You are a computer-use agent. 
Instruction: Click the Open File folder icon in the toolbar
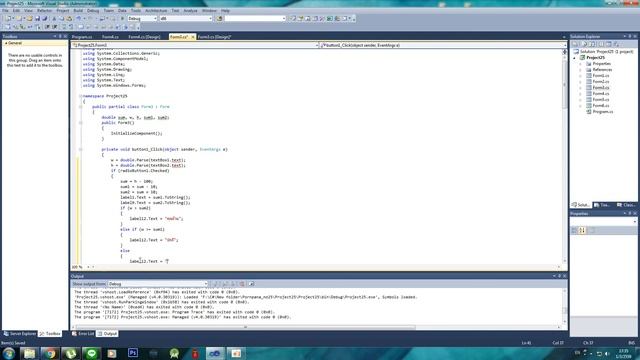[x=29, y=19]
